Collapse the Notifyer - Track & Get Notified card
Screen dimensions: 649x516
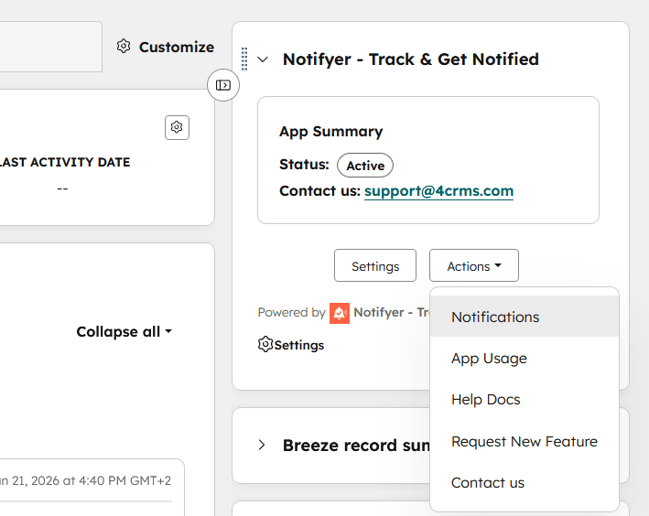(263, 60)
